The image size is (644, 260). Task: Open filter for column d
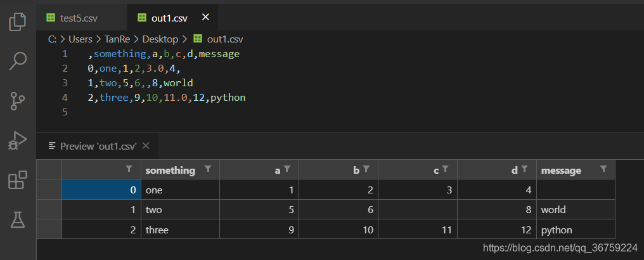click(525, 169)
